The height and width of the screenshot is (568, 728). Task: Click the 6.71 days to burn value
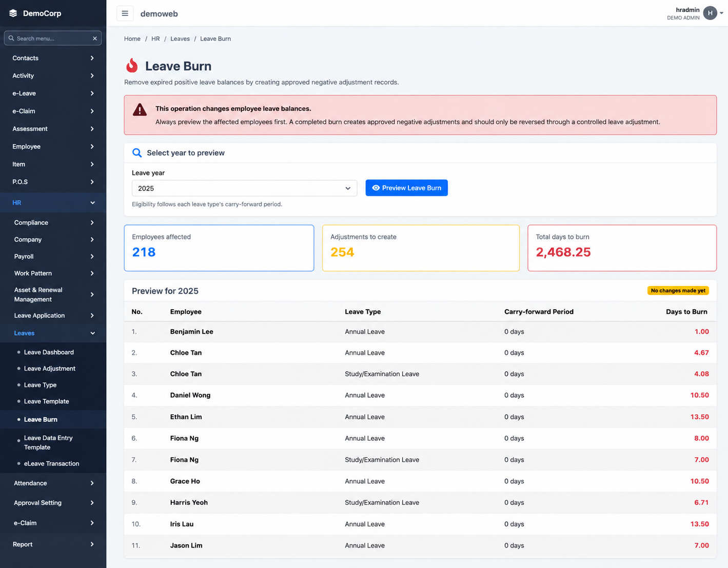701,502
